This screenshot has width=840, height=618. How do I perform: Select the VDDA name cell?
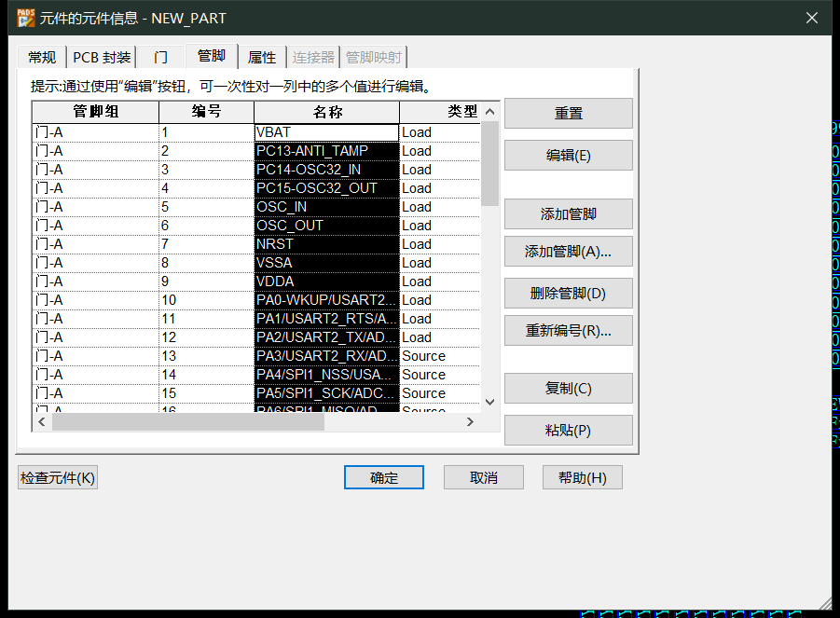[x=327, y=282]
